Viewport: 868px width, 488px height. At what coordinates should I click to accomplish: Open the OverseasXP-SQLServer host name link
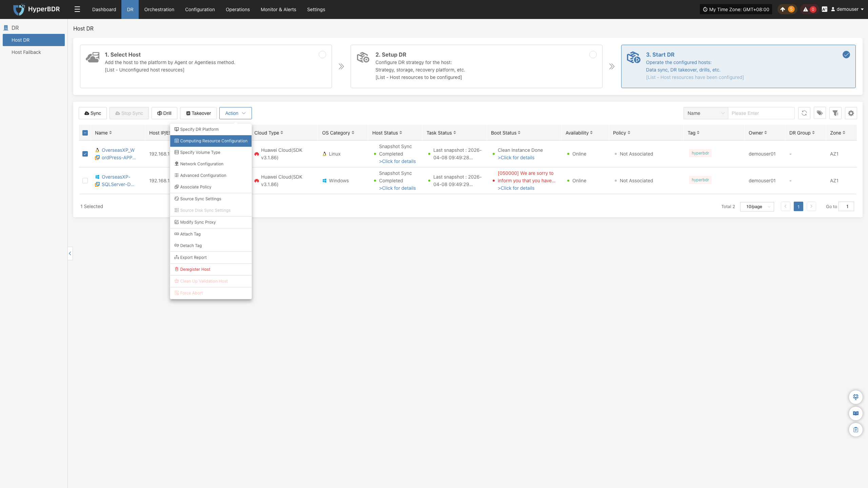[118, 181]
